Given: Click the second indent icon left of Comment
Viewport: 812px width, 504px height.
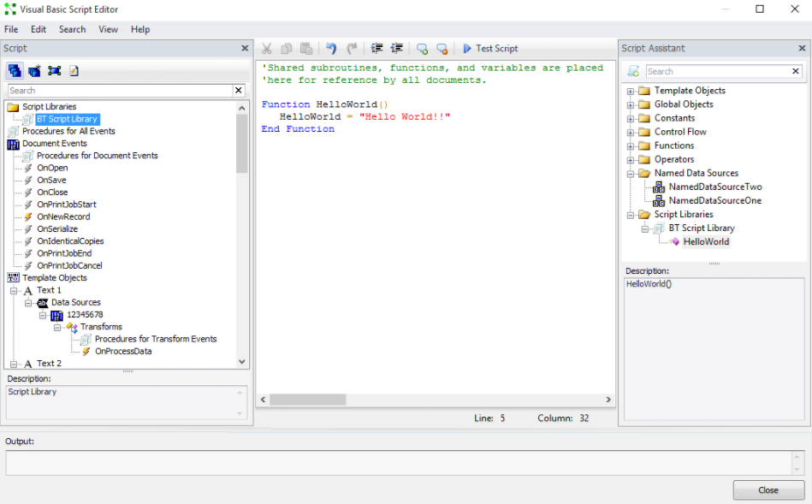Looking at the screenshot, I should 397,49.
